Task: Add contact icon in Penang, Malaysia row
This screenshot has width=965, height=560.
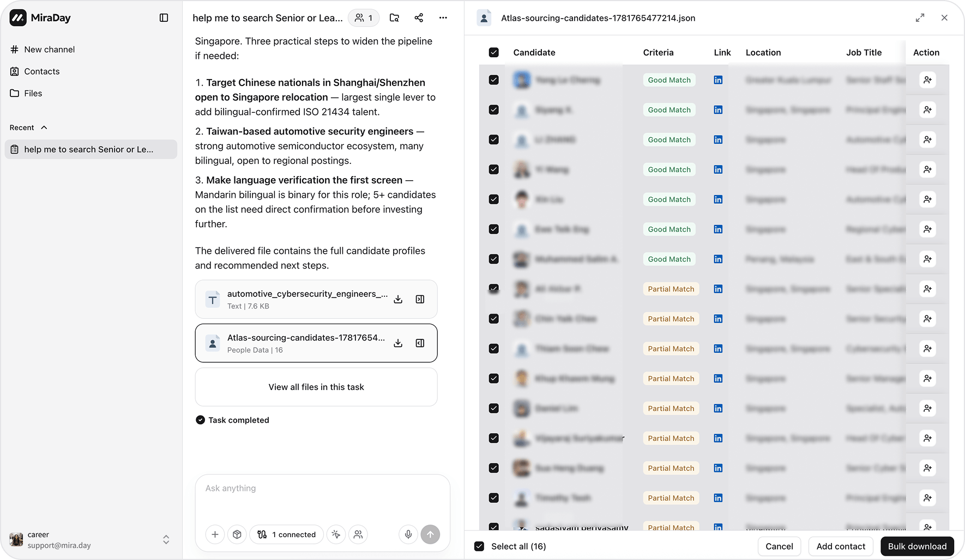Action: [x=927, y=259]
